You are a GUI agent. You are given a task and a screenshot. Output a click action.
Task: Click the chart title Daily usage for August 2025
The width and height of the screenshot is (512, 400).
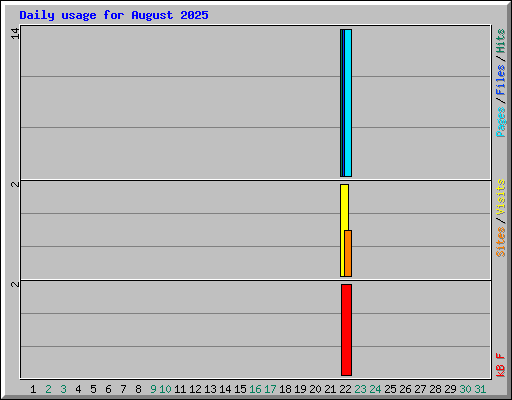114,15
